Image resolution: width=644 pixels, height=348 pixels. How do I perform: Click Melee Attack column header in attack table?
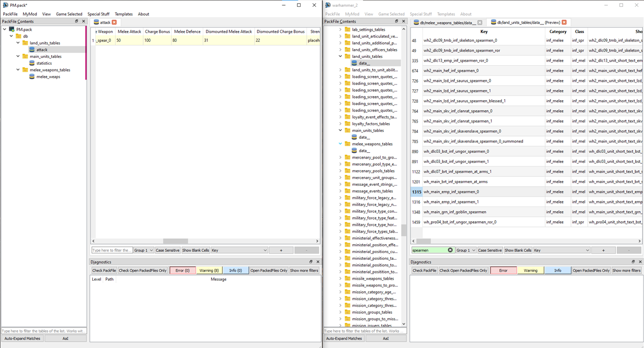[x=129, y=31]
